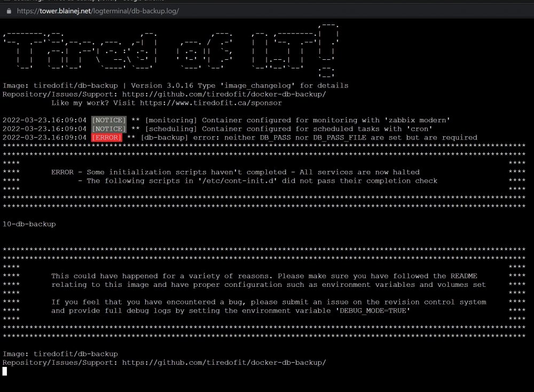Click the error line timestamp 2022-03-23.16:09:04
This screenshot has width=534, height=392.
click(x=45, y=138)
